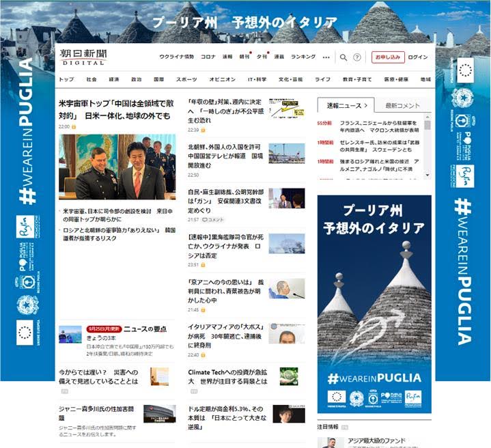
Task: Click the 速報ニュース tab arrow
Action: 365,105
